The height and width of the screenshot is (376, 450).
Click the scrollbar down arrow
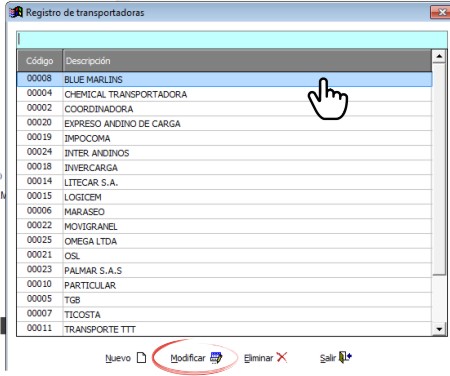pos(439,329)
